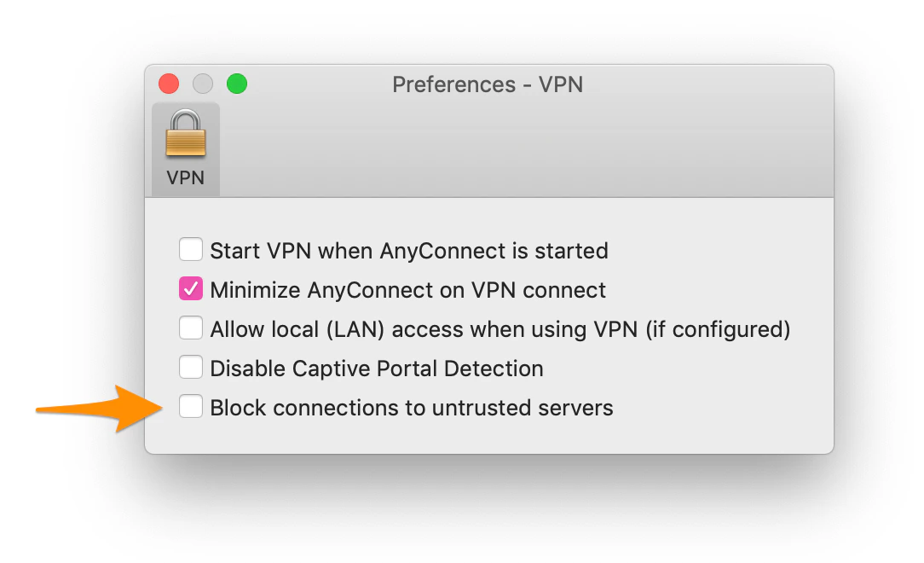Viewport: 924px width, 563px height.
Task: Click the green zoom window button
Action: point(237,84)
